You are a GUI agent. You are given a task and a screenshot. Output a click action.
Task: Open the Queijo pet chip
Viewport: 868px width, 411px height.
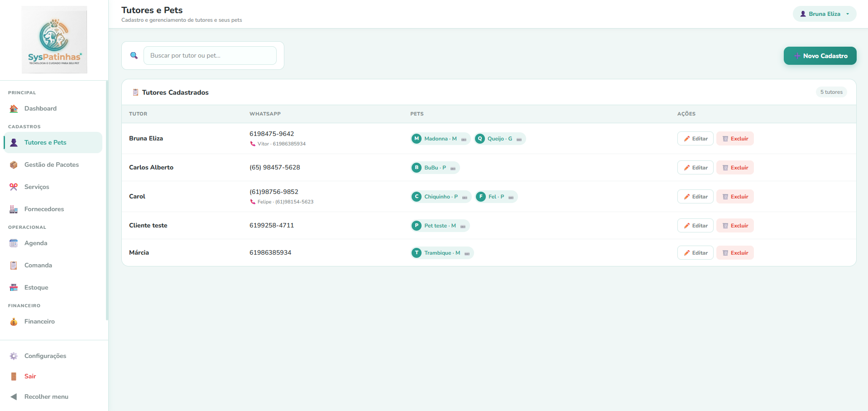click(500, 139)
